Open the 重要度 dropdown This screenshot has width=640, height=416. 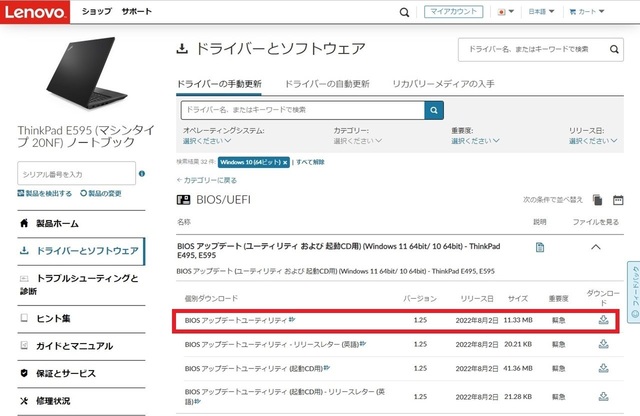pos(475,141)
